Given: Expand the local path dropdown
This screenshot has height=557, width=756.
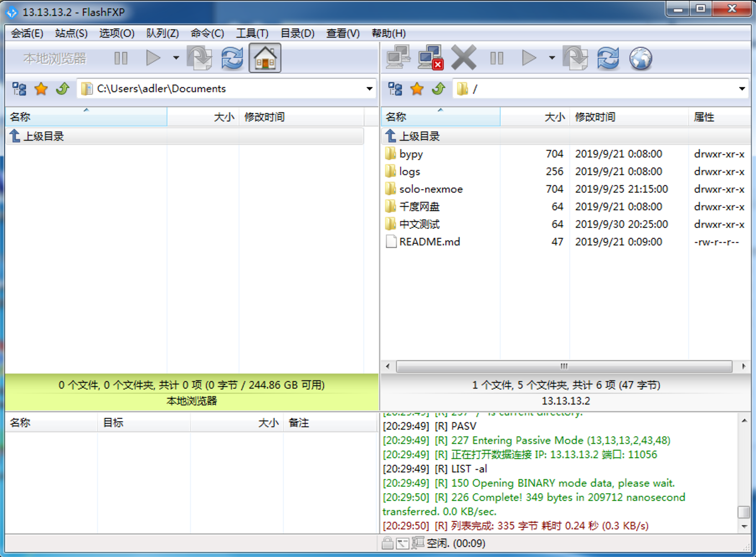Looking at the screenshot, I should click(369, 89).
